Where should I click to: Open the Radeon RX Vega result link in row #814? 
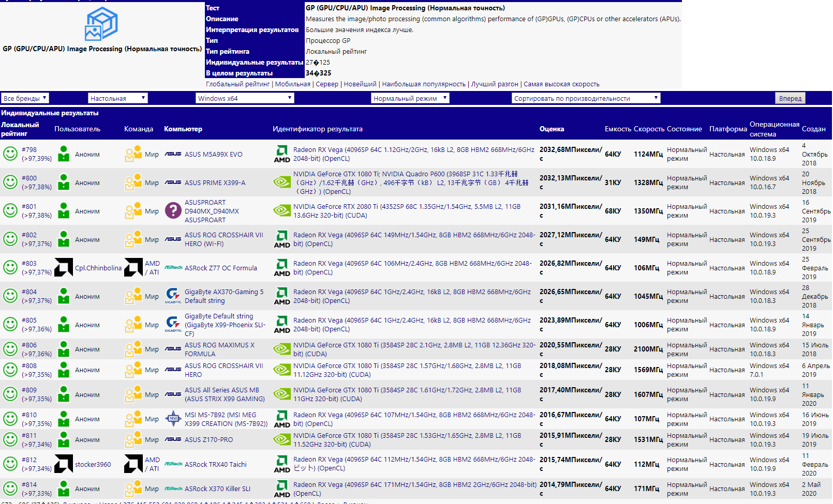pyautogui.click(x=415, y=489)
